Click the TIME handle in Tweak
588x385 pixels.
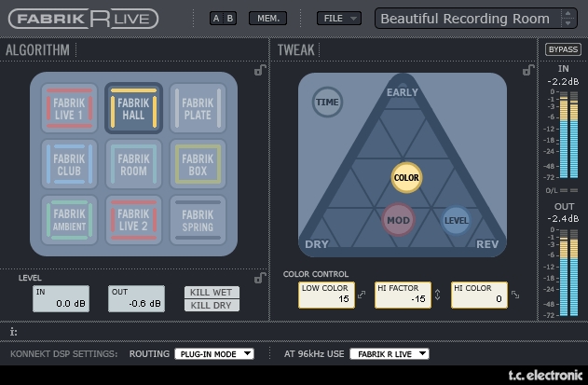tap(327, 102)
